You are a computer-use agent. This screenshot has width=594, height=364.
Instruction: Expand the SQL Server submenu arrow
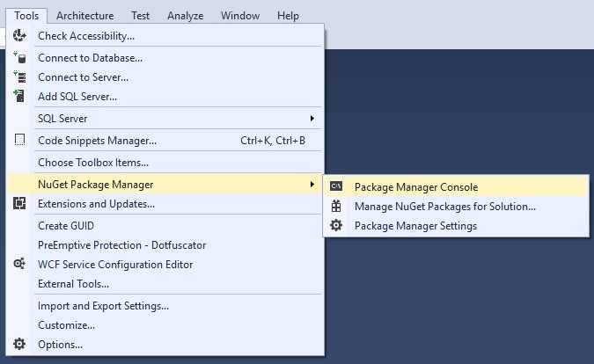click(x=312, y=119)
